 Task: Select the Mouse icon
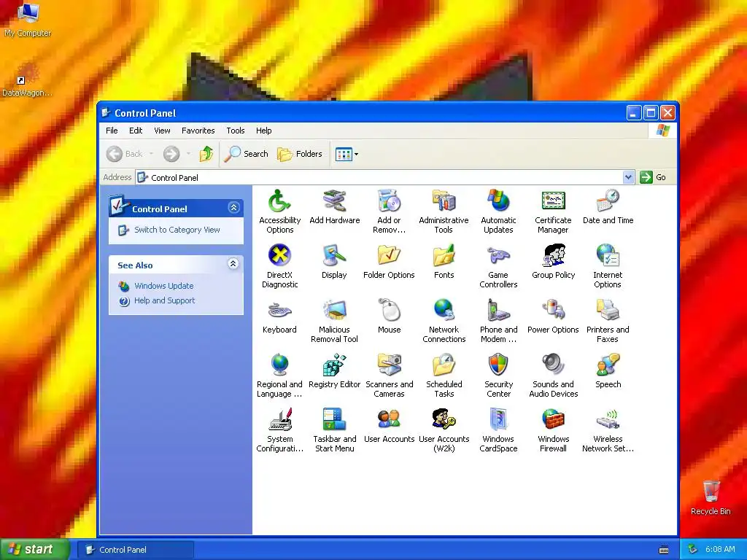click(x=390, y=311)
